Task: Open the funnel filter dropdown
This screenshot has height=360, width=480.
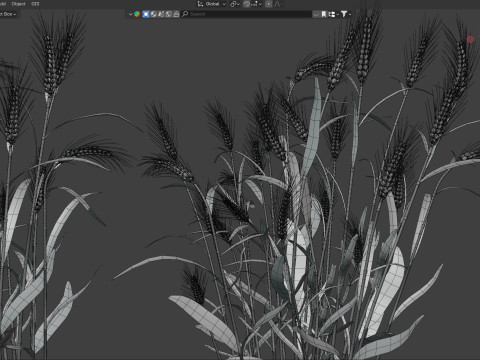Action: [346, 14]
